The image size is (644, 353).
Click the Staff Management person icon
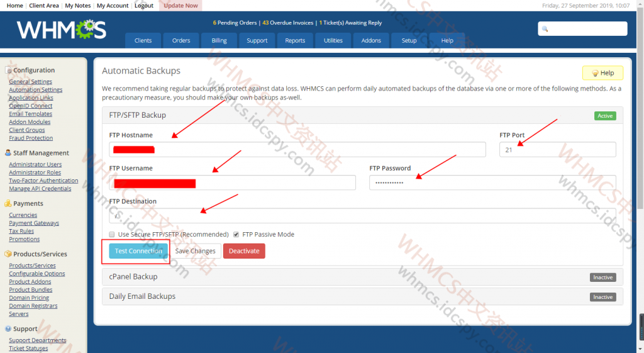coord(8,153)
